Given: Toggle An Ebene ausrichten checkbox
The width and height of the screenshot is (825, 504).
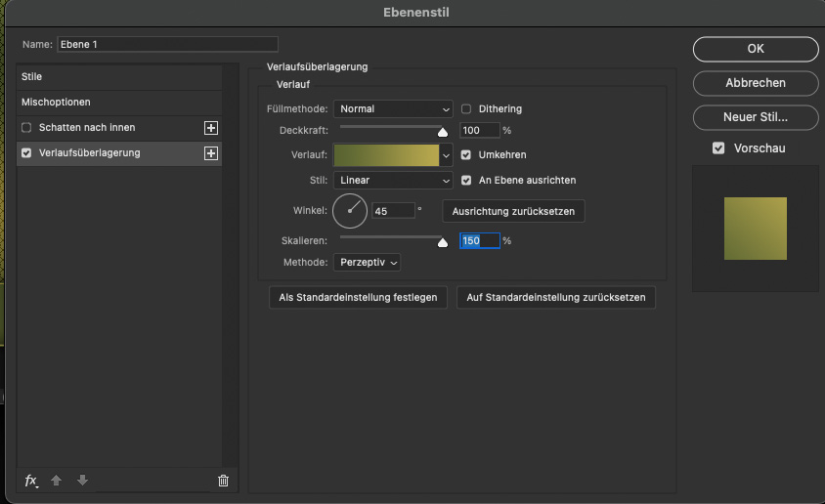Looking at the screenshot, I should point(466,181).
